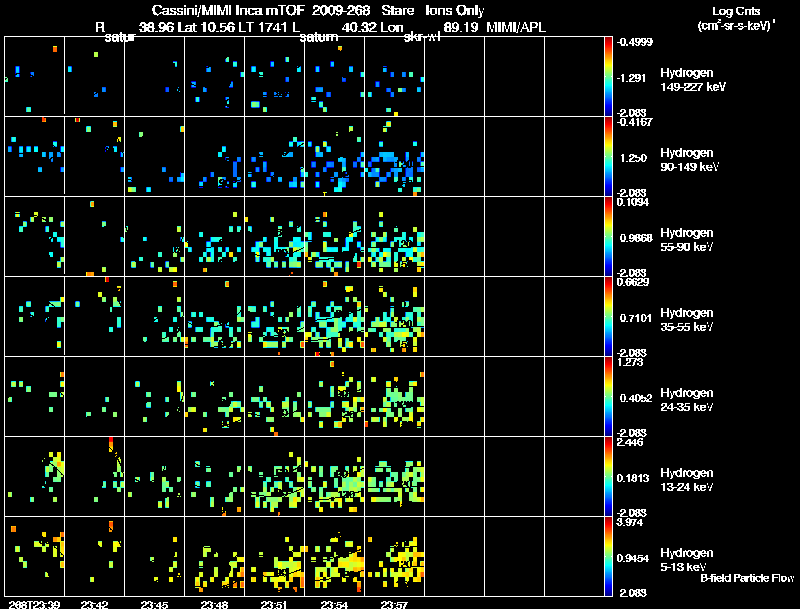This screenshot has width=800, height=609.
Task: Click the Hydrogen 90-149 keV color bar
Action: pos(608,157)
